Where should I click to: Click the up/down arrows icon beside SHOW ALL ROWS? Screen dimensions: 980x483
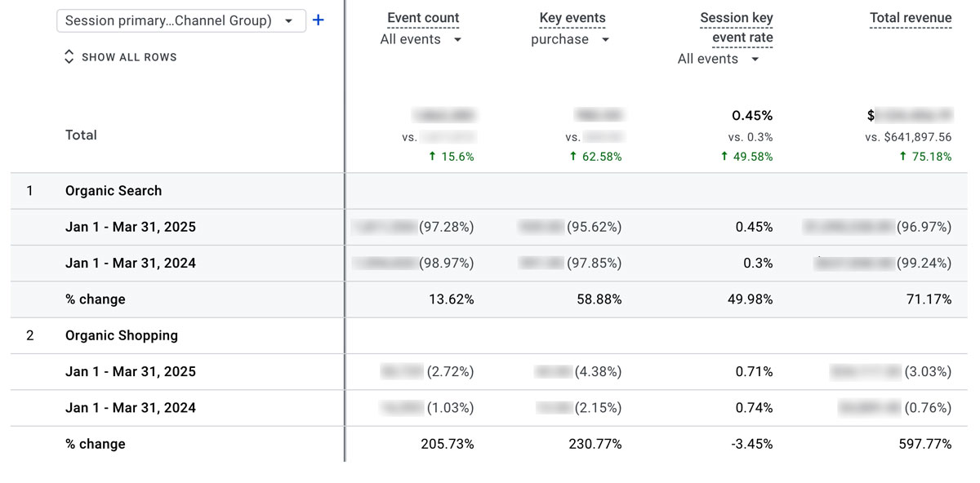pyautogui.click(x=69, y=56)
